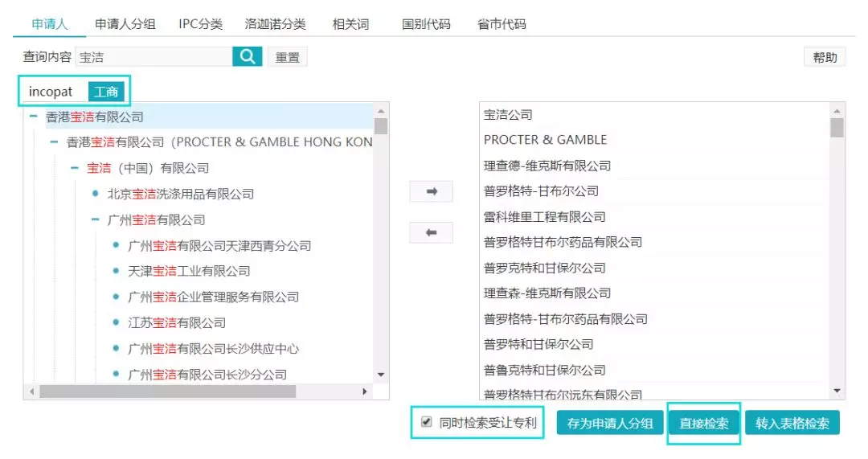The width and height of the screenshot is (868, 459).
Task: Select 广州宝洁有限公司天津西青分公司 in tree
Action: pos(219,246)
